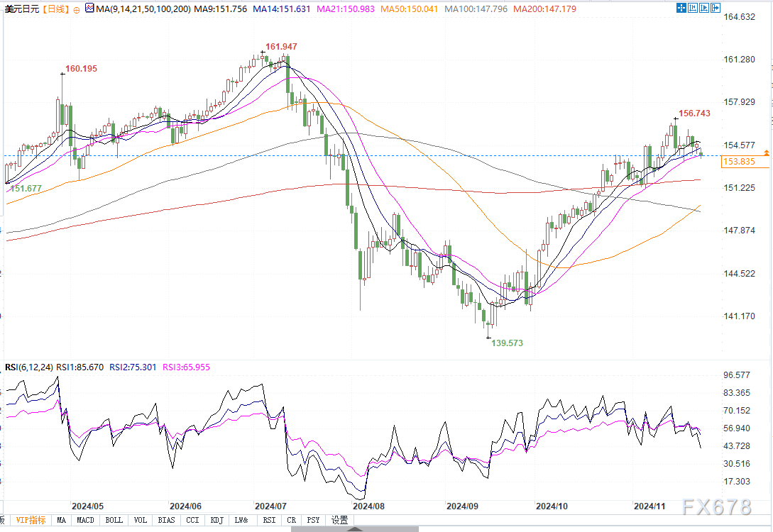Viewport: 773px width, 532px height.
Task: Click the 157.929 price axis label
Action: pyautogui.click(x=739, y=102)
